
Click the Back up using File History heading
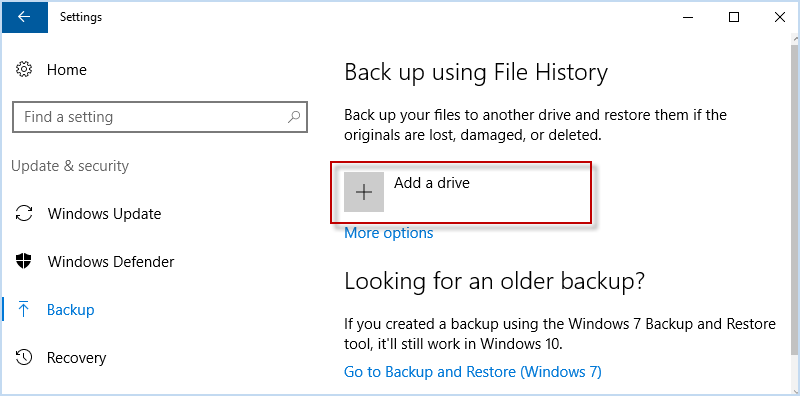476,72
